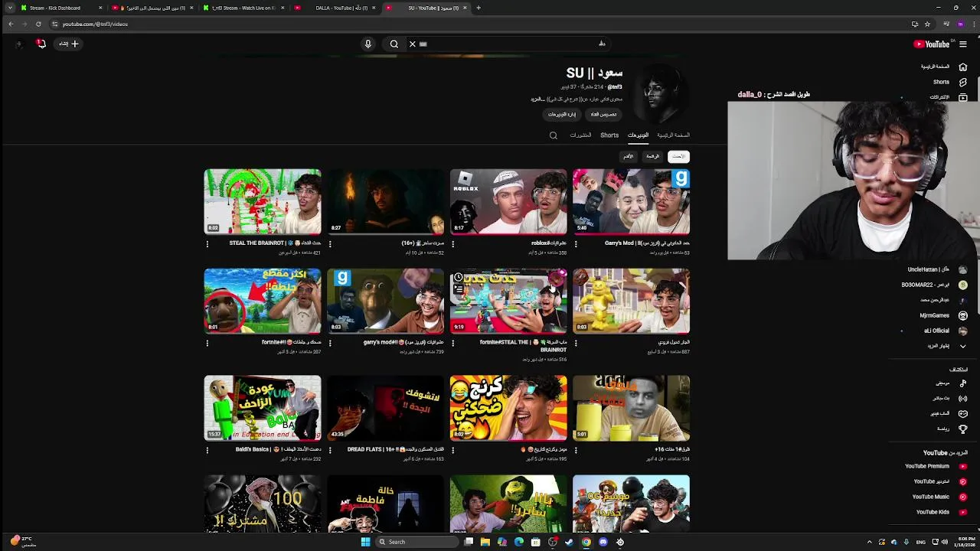Switch to Stream - Kick Dashboard browser tab
This screenshot has height=551, width=980.
coord(61,8)
